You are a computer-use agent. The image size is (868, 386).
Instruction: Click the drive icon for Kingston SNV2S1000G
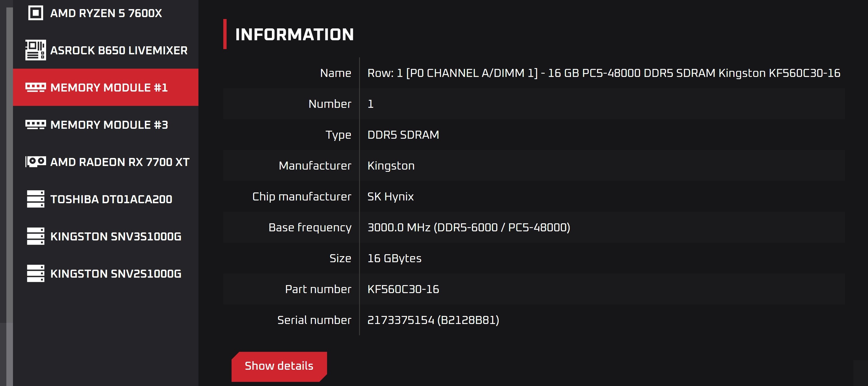click(35, 273)
